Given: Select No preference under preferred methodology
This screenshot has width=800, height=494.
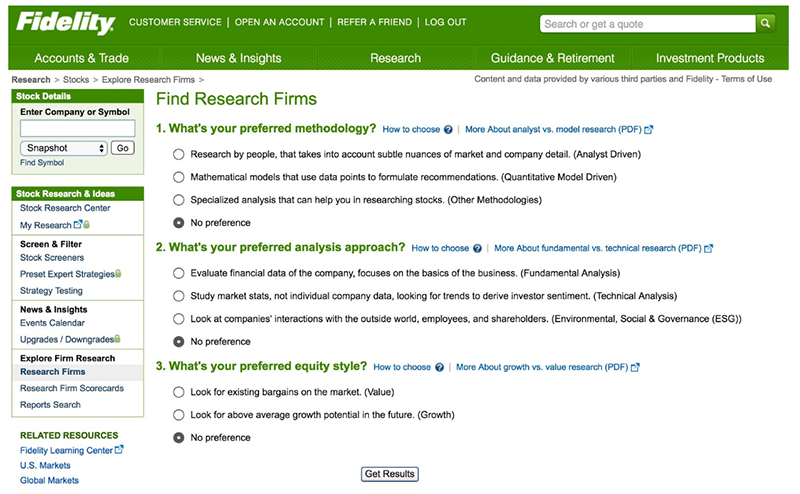Looking at the screenshot, I should pos(179,223).
